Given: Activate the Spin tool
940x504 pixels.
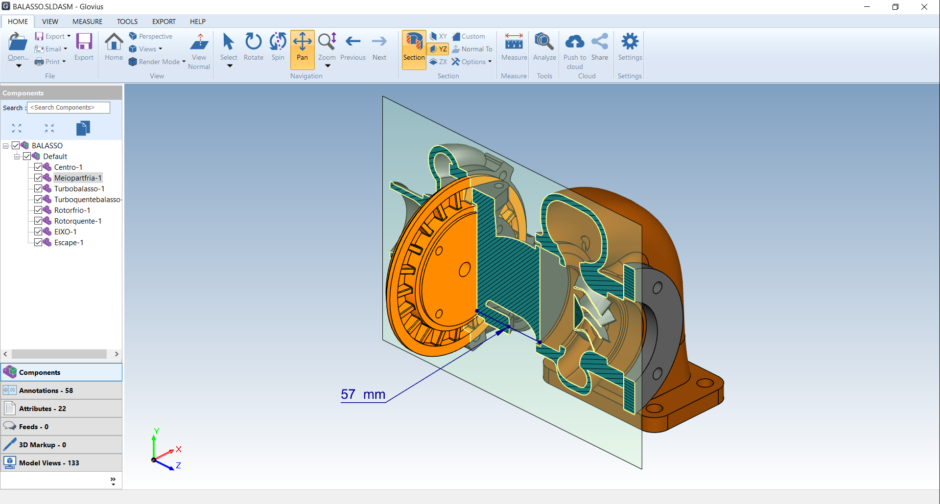Looking at the screenshot, I should tap(278, 47).
